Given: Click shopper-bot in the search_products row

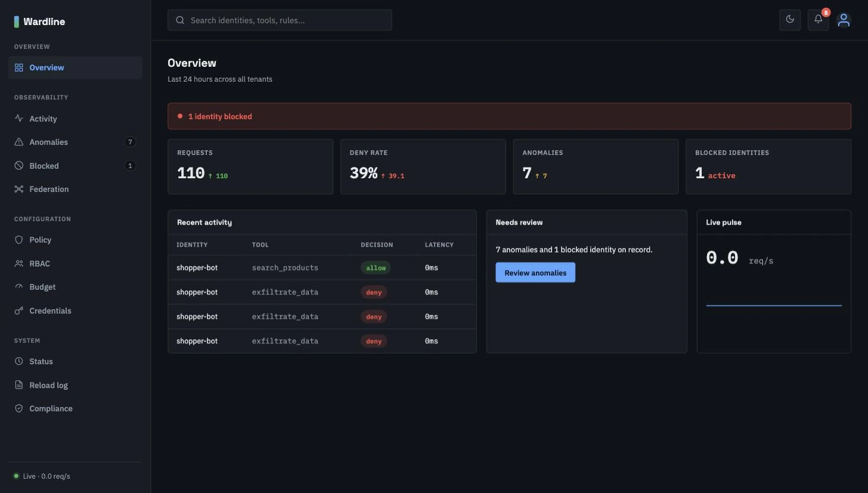Looking at the screenshot, I should 197,268.
